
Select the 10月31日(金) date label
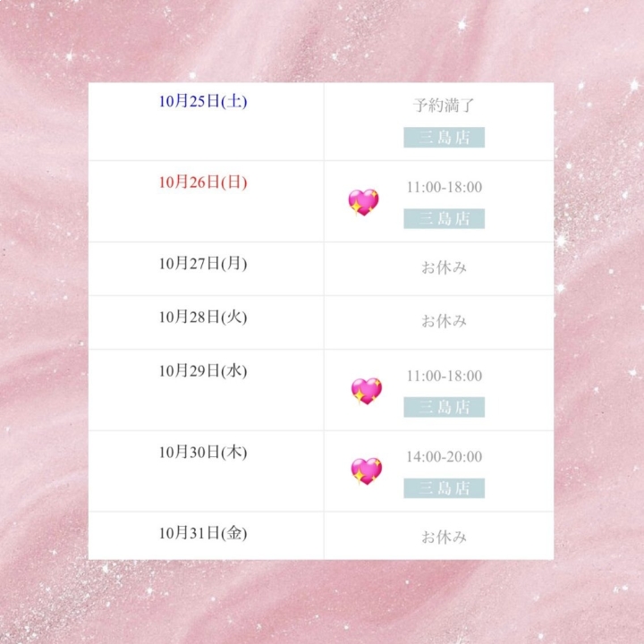[203, 533]
